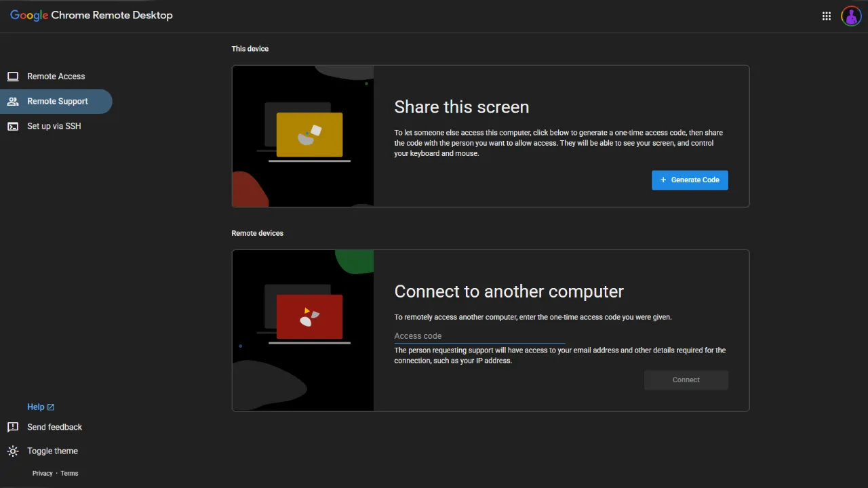Viewport: 868px width, 488px height.
Task: Go to Set up via SSH
Action: pyautogui.click(x=56, y=126)
